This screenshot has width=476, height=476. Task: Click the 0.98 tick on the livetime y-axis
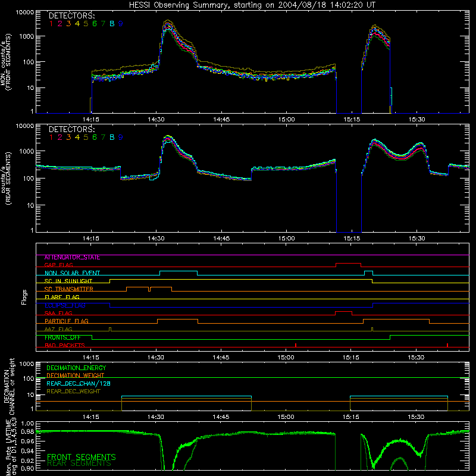[27, 432]
